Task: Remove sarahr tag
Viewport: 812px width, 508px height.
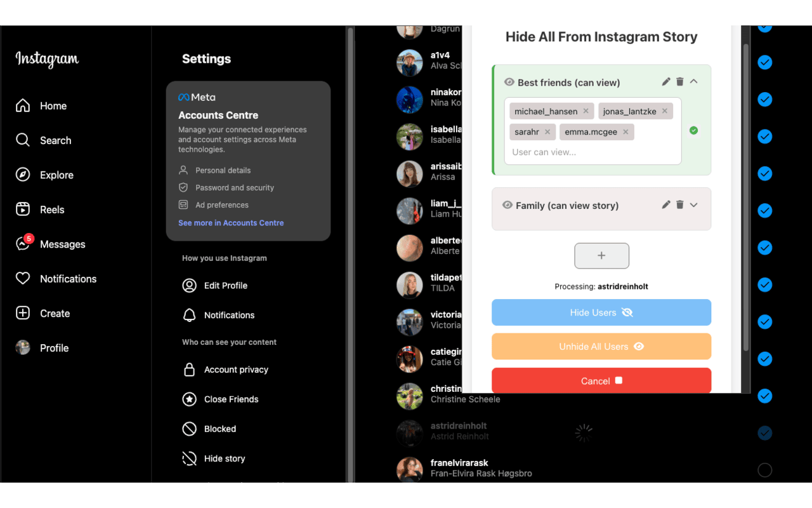Action: 547,132
